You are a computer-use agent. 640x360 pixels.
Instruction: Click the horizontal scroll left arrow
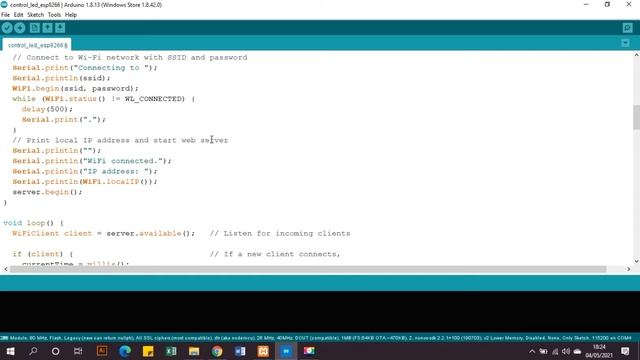[x=5, y=269]
